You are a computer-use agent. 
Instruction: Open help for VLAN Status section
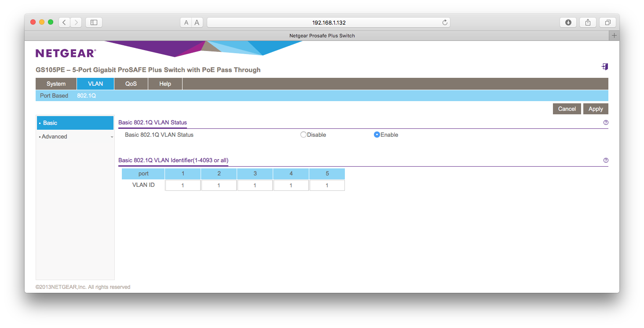point(606,123)
